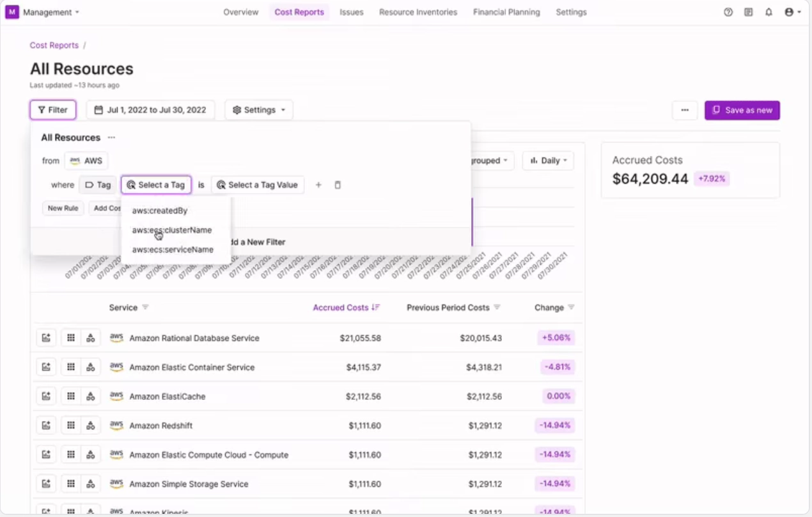Open the documentation book icon in header
The image size is (812, 517).
pyautogui.click(x=749, y=12)
